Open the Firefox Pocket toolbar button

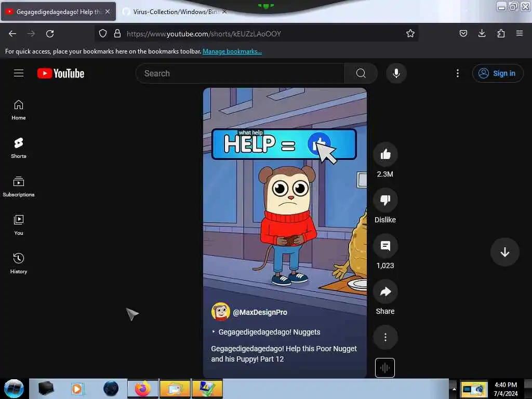(463, 34)
